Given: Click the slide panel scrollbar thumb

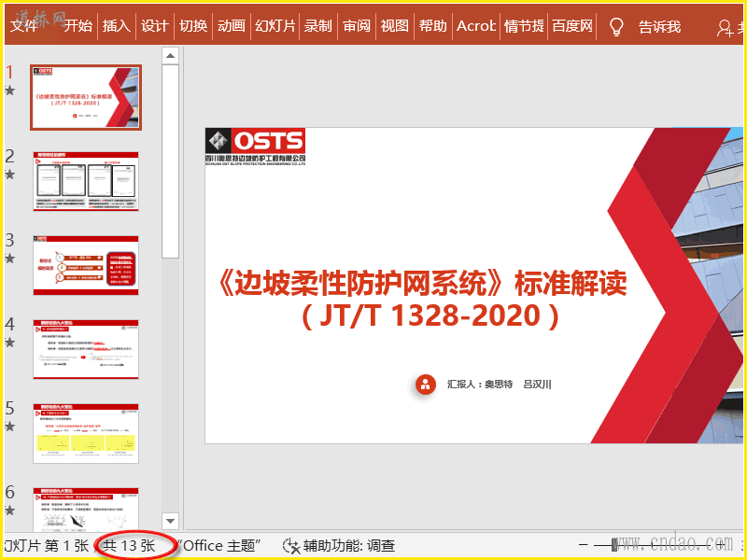Looking at the screenshot, I should pos(170,161).
